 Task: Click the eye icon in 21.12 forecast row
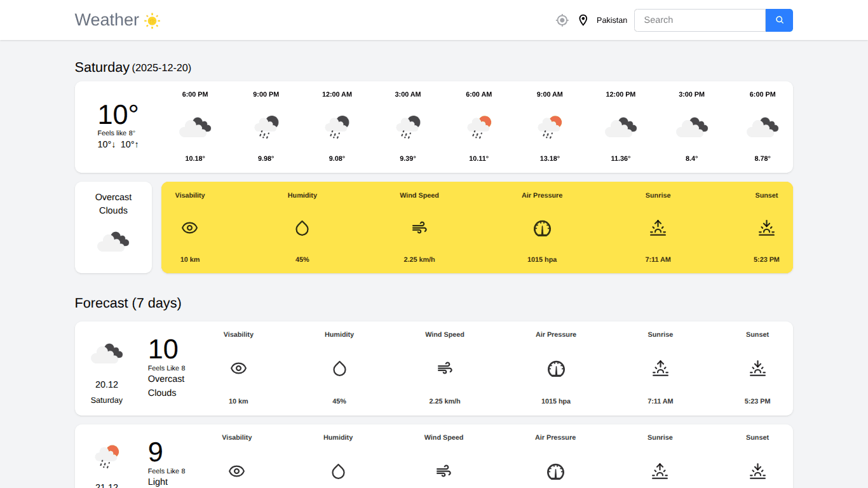237,471
